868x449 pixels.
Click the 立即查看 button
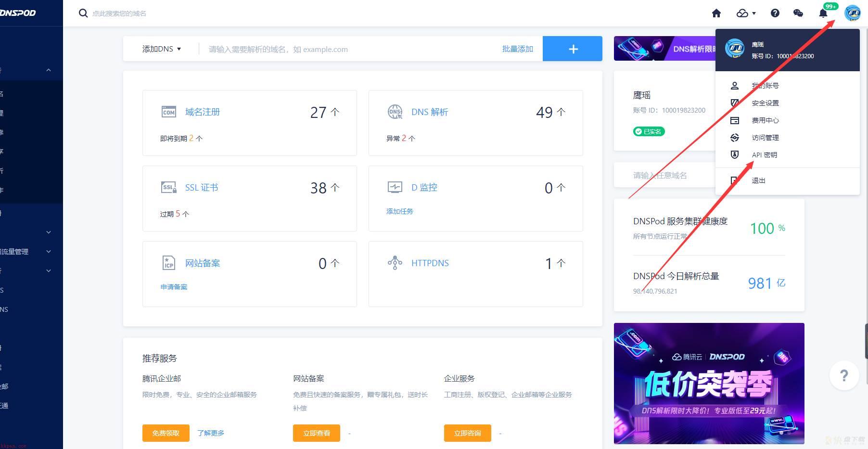[x=317, y=433]
